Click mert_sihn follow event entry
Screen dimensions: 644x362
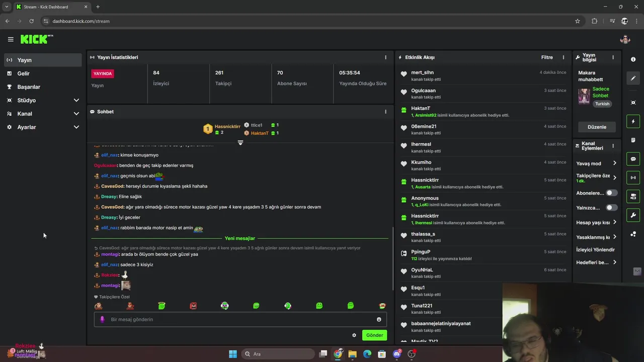[484, 75]
